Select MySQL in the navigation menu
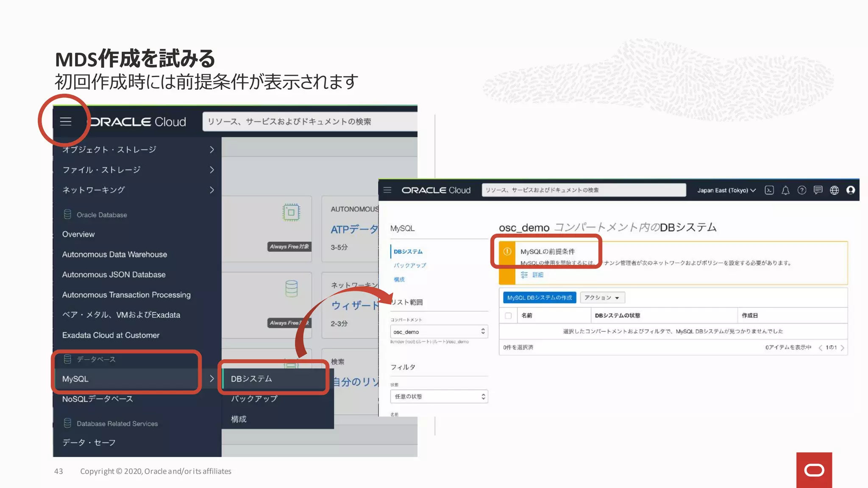Viewport: 868px width, 488px height. 75,379
